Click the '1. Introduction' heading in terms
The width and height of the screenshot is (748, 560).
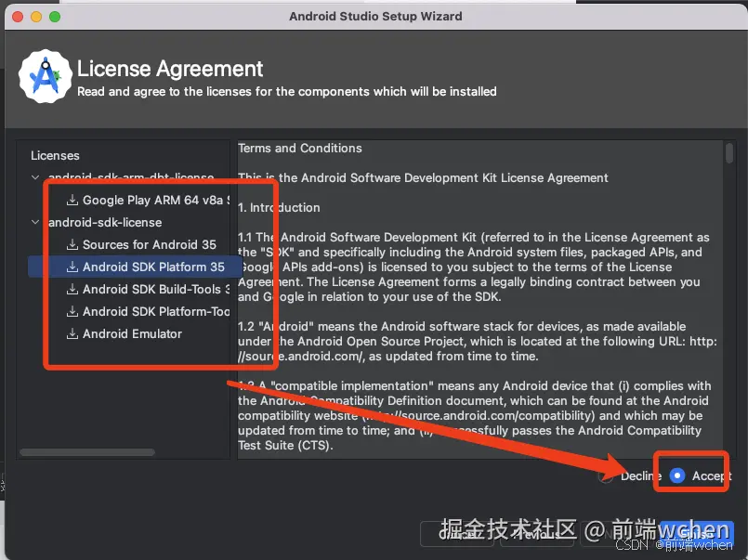point(279,208)
